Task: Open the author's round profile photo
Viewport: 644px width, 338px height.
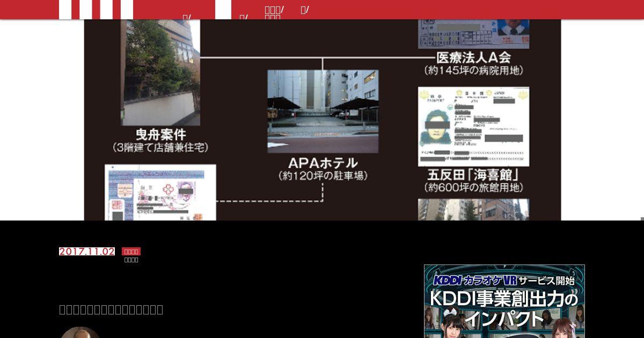Action: tap(80, 333)
